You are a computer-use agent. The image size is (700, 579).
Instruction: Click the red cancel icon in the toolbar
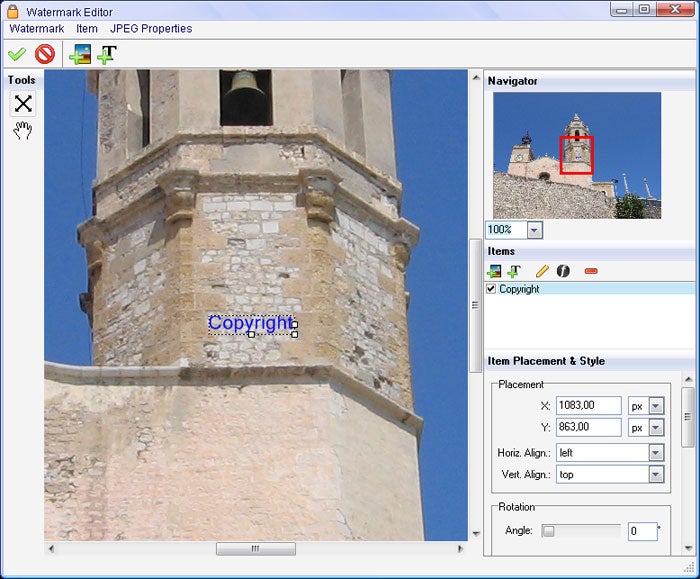(44, 54)
